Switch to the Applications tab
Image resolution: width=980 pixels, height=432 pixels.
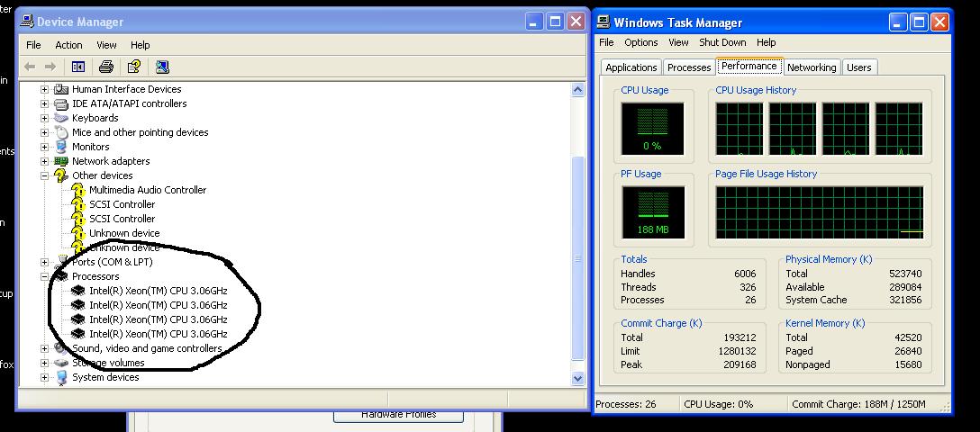pos(631,67)
